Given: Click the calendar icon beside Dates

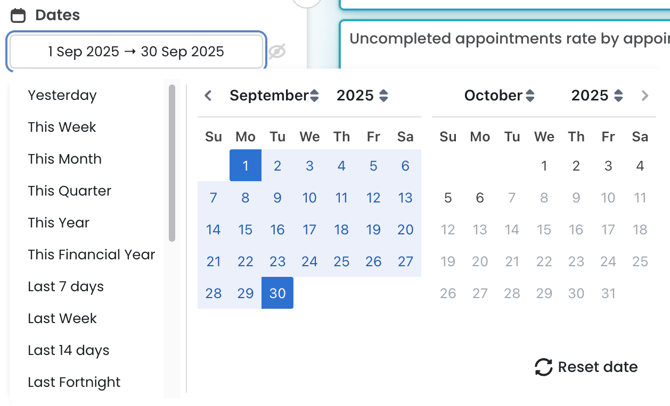Looking at the screenshot, I should pyautogui.click(x=18, y=15).
